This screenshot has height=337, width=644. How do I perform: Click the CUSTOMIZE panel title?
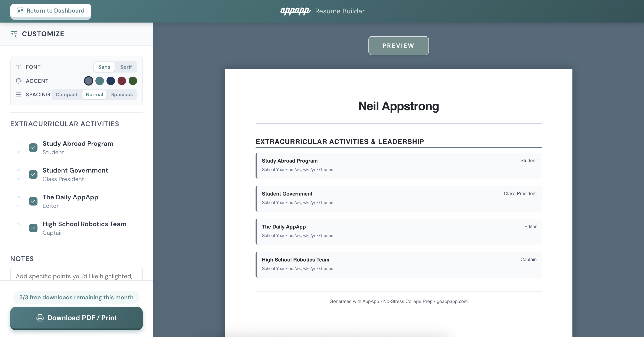tap(43, 34)
